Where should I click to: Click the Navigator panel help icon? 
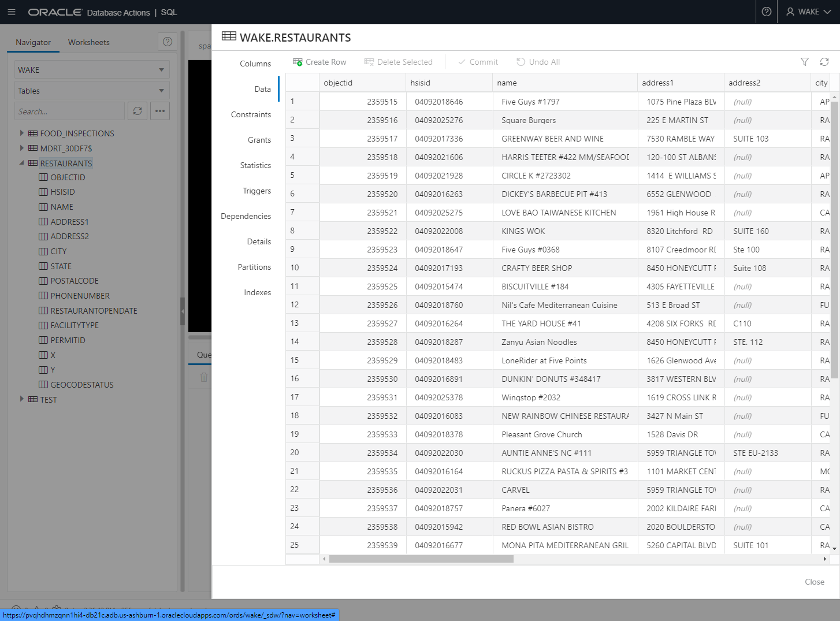[168, 42]
